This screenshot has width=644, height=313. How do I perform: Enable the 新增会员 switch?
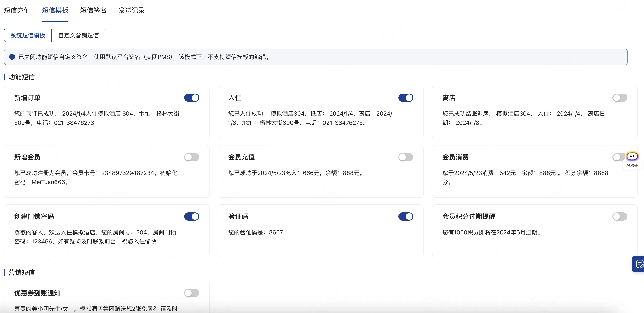191,157
